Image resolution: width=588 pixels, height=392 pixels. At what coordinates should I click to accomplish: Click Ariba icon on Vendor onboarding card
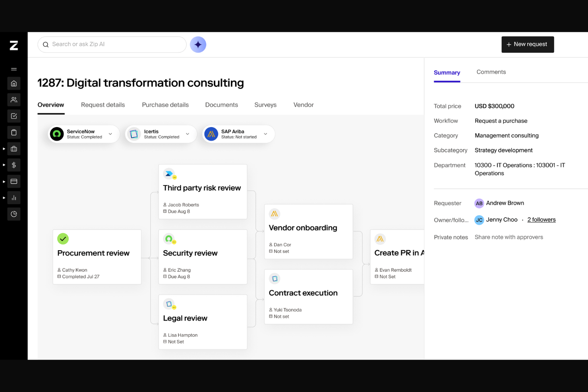(x=275, y=214)
